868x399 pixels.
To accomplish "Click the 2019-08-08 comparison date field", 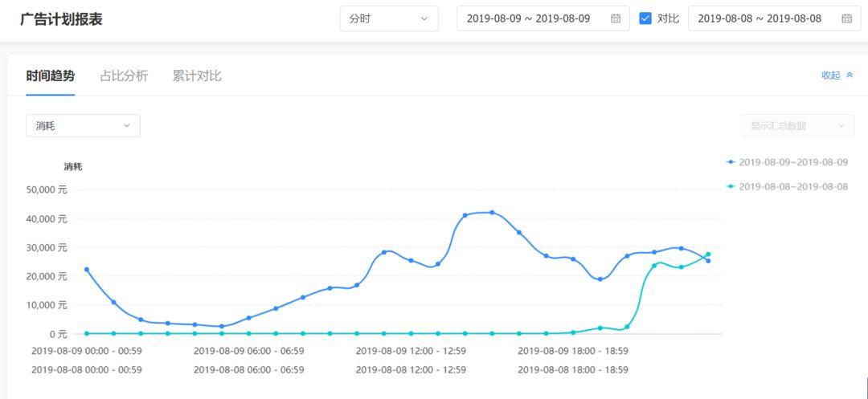I will coord(774,18).
